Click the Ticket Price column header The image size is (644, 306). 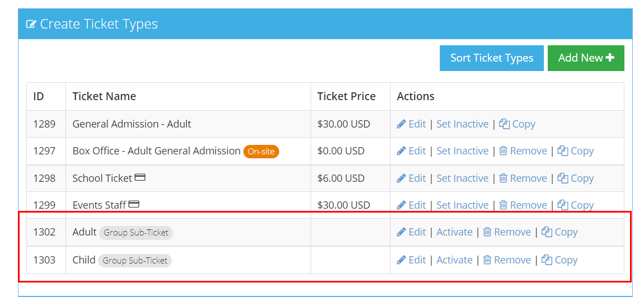pos(346,97)
